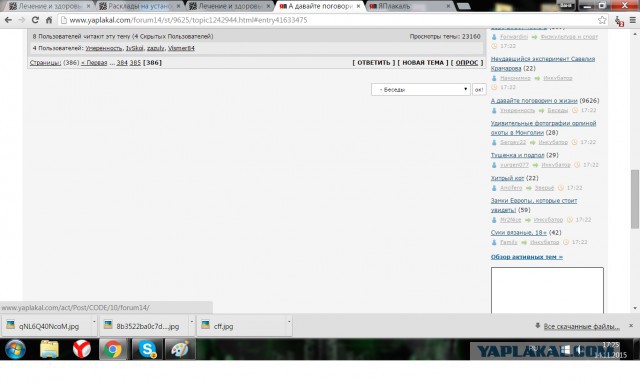Click the user icon beside 'Family'

click(x=494, y=242)
